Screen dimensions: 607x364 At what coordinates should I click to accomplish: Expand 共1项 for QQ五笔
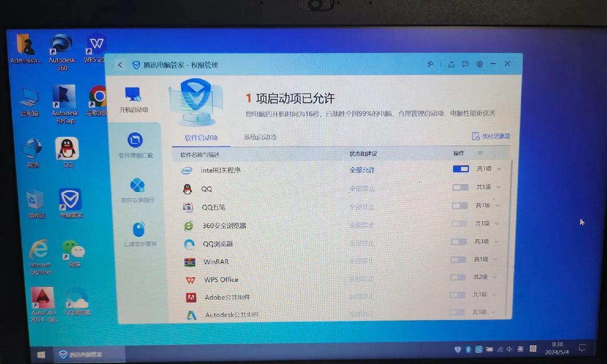coord(488,205)
